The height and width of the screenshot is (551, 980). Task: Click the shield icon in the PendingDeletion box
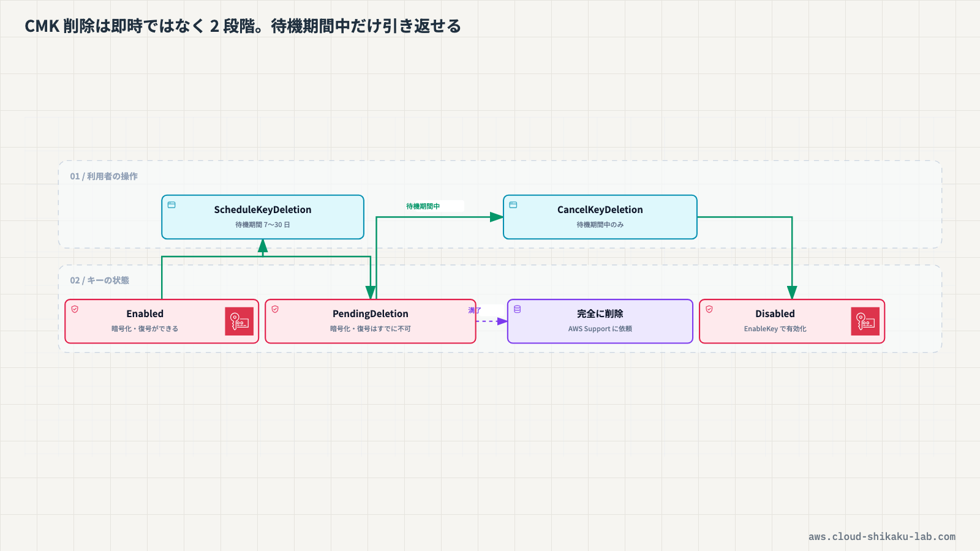tap(275, 309)
